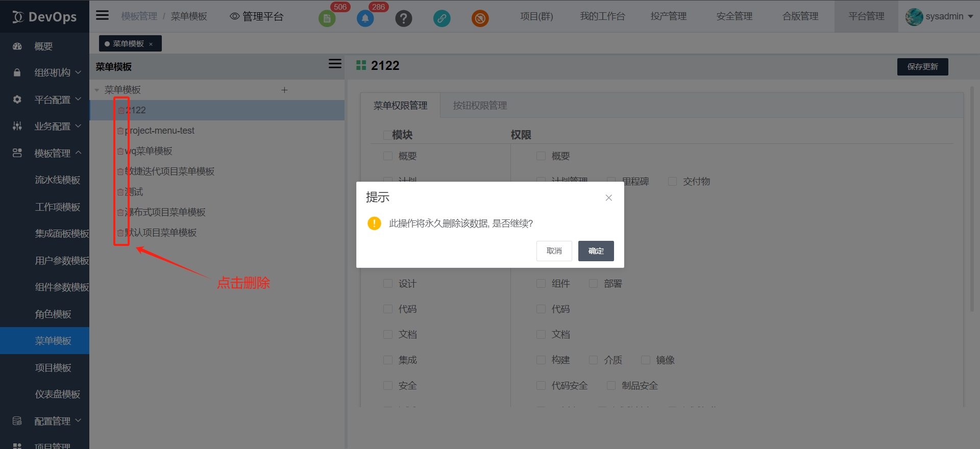
Task: Close the 提示 dialog with X icon
Action: [x=608, y=197]
